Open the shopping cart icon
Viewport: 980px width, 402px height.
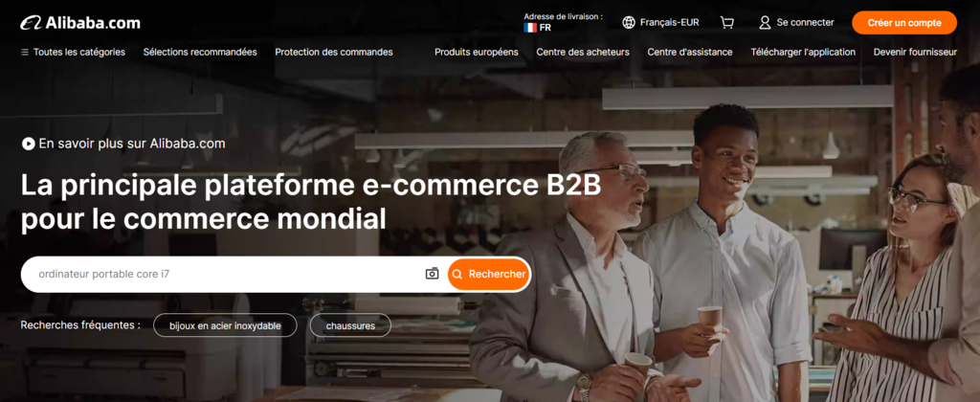click(727, 23)
